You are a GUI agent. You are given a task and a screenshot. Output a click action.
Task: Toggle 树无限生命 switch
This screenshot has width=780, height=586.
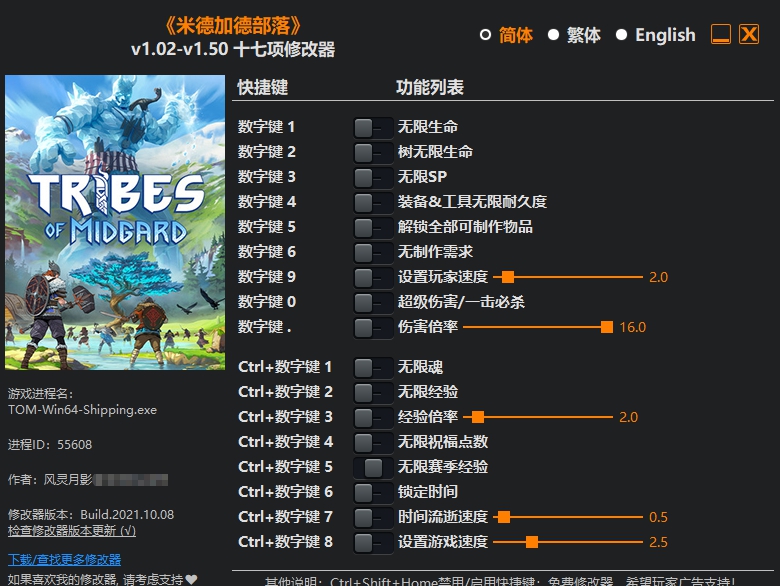[x=373, y=153]
